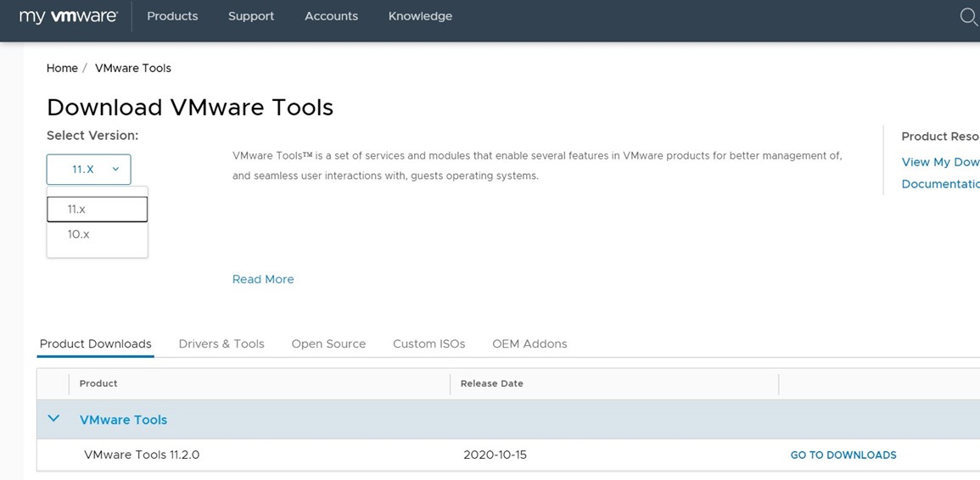
Task: Click the Read More link
Action: click(x=263, y=279)
